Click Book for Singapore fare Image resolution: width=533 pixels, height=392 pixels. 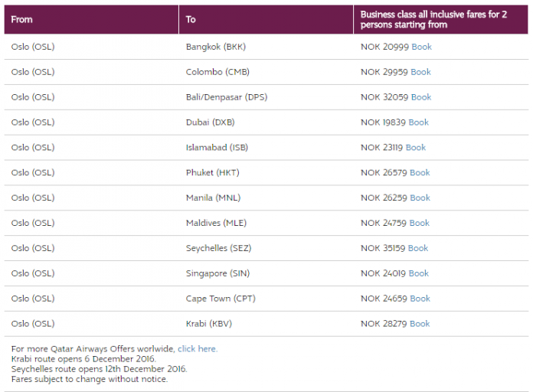point(418,273)
